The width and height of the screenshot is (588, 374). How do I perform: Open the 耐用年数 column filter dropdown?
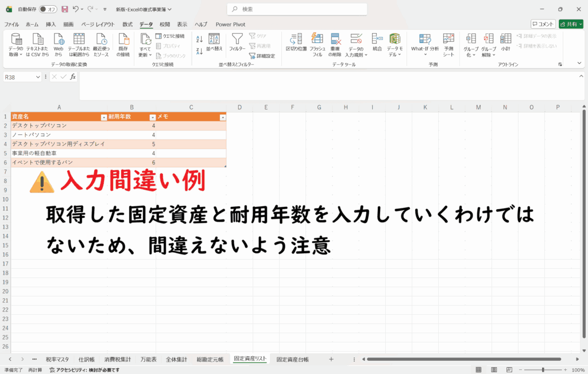point(152,117)
